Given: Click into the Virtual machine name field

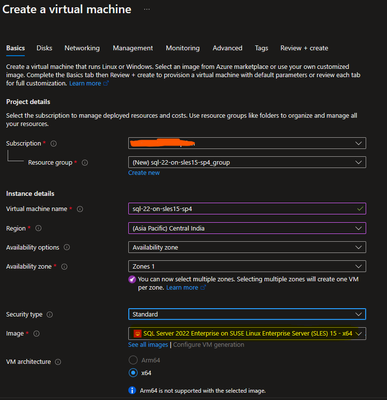Looking at the screenshot, I should (247, 209).
